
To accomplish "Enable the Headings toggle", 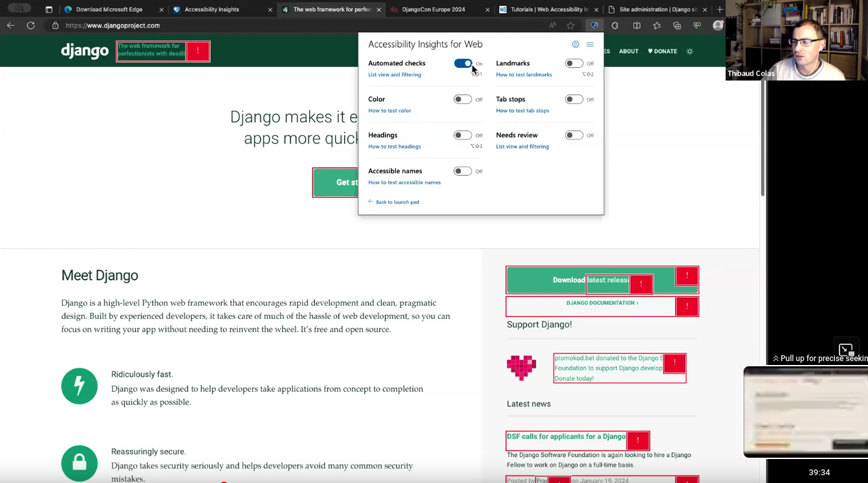I will (x=462, y=135).
